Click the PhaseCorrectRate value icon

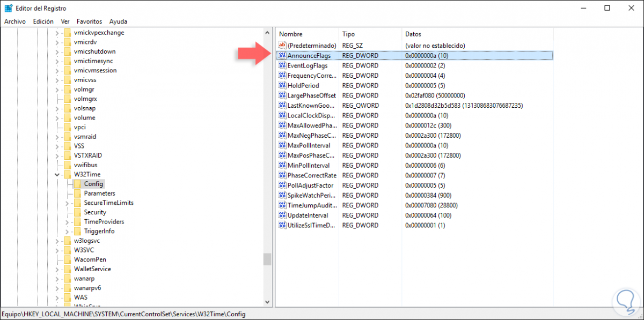click(282, 175)
